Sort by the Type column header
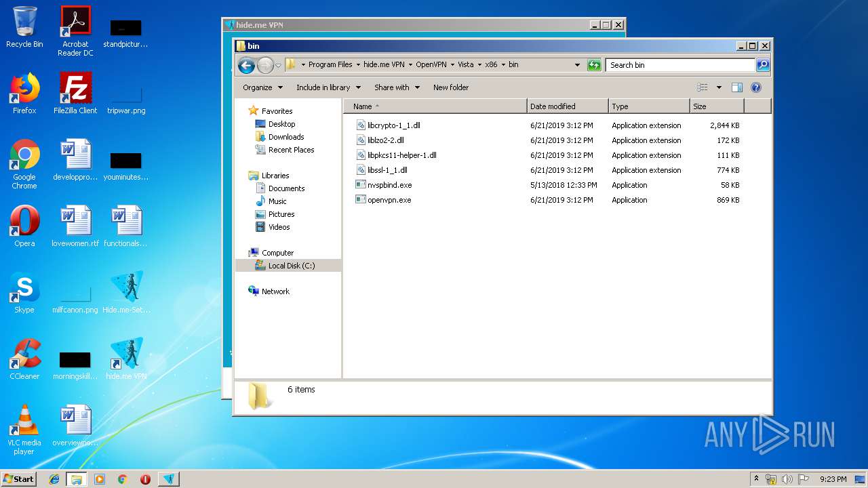 click(649, 106)
